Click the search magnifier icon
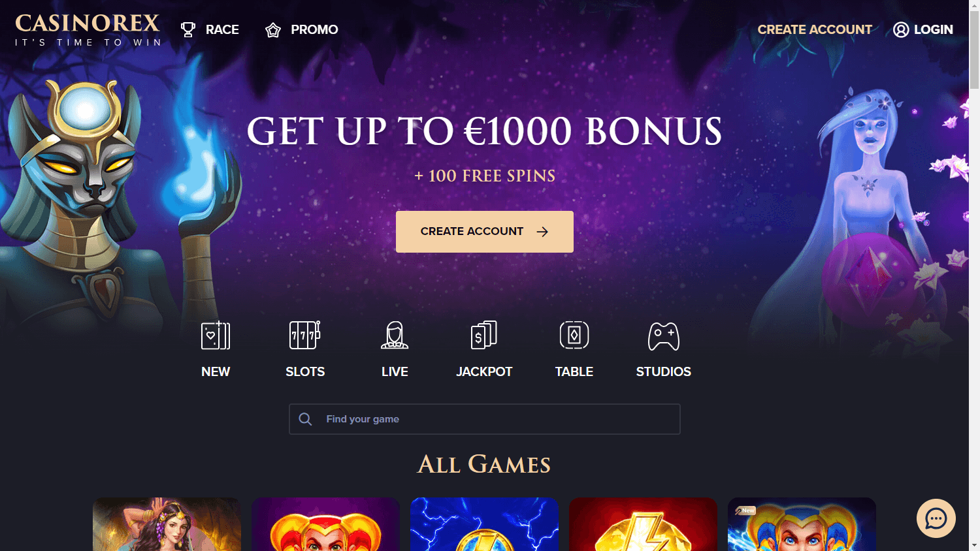Image resolution: width=980 pixels, height=551 pixels. coord(305,419)
